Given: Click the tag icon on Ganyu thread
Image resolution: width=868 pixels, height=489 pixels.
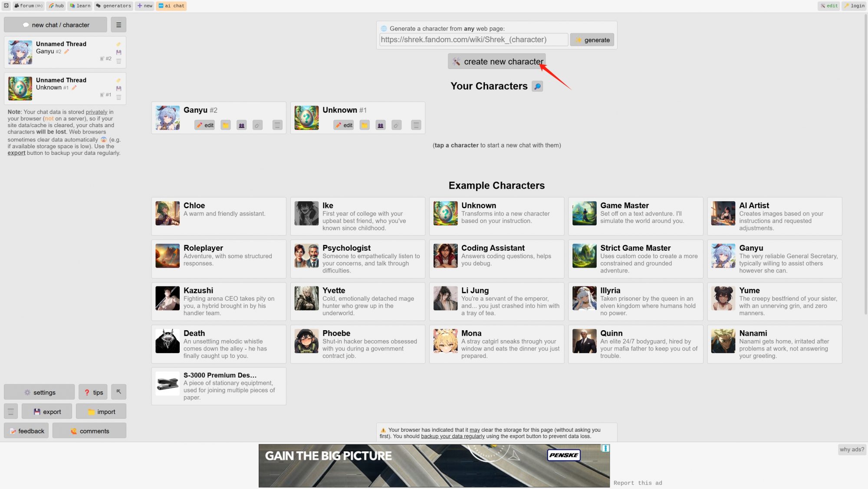Looking at the screenshot, I should click(118, 44).
